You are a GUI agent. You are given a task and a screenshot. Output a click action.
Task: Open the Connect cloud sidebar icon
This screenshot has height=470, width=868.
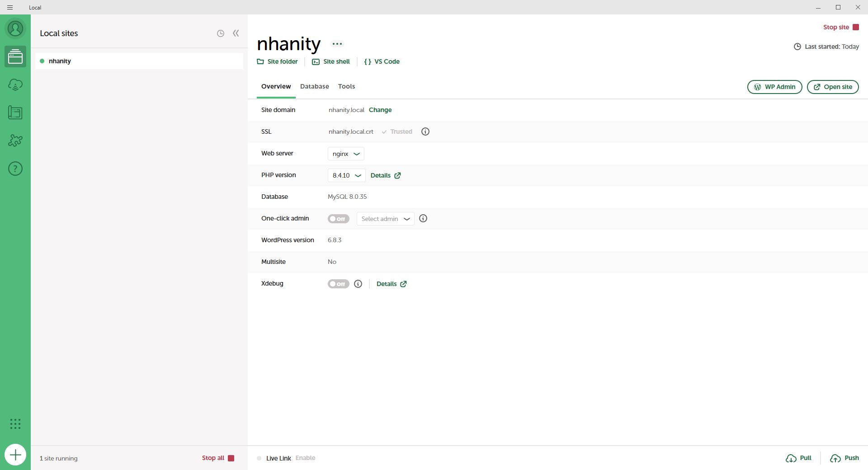tap(15, 85)
